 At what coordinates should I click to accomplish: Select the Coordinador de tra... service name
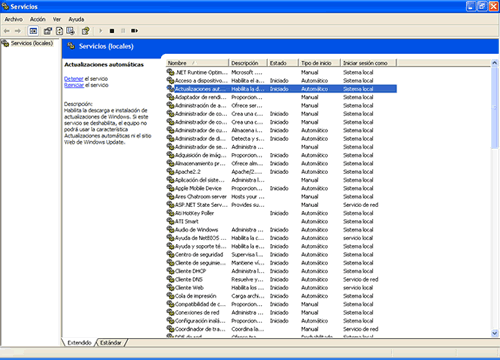tap(200, 329)
